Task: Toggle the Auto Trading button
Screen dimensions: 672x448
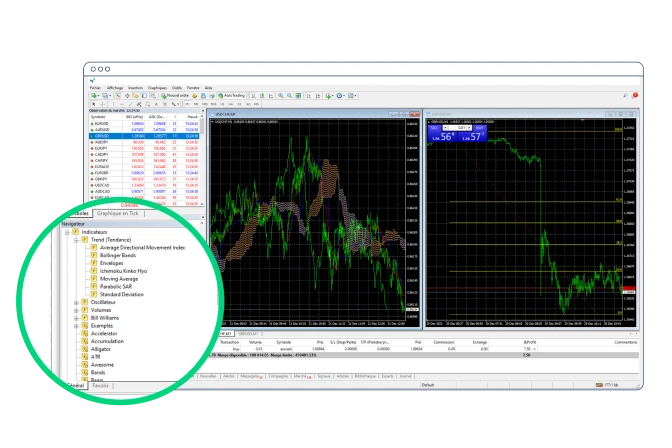Action: [231, 96]
